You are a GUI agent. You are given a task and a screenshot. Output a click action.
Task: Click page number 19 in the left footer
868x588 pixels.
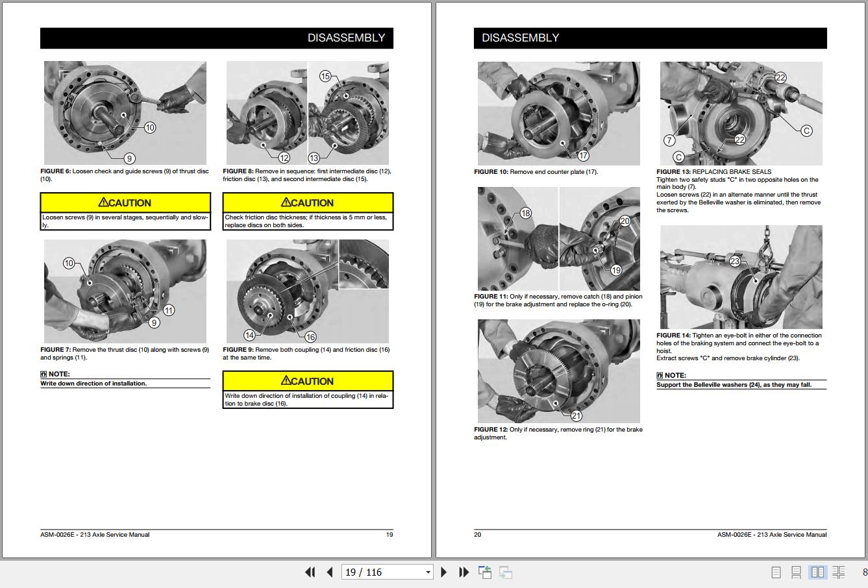[x=390, y=535]
